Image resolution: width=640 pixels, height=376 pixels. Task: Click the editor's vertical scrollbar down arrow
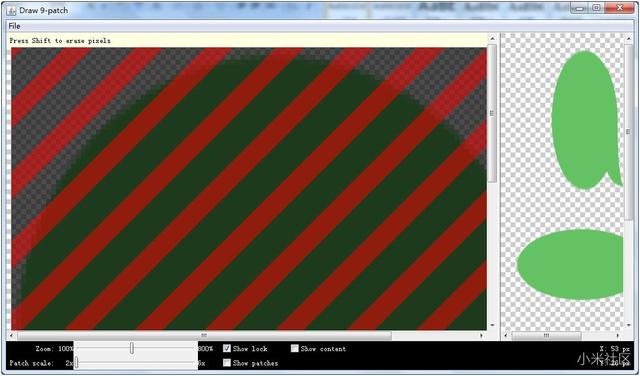point(492,325)
